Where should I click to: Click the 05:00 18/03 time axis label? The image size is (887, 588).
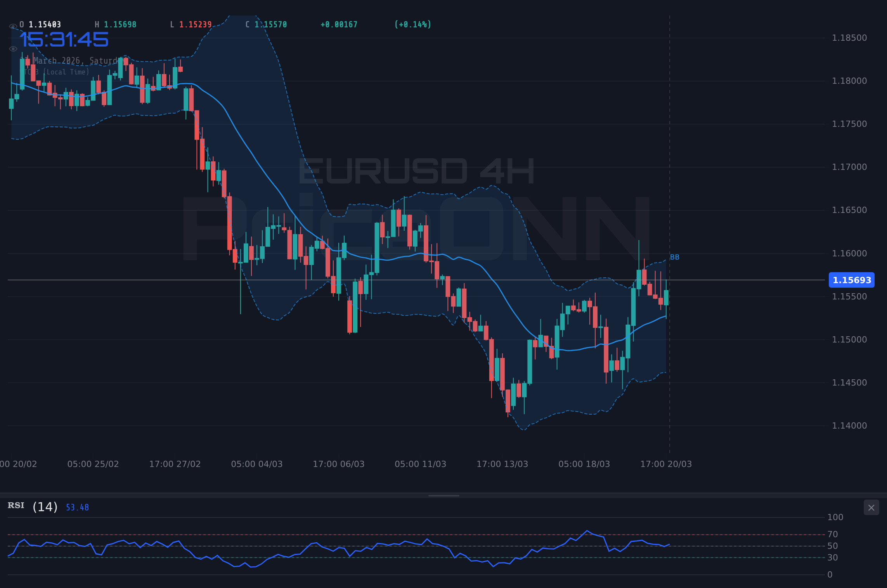click(584, 463)
